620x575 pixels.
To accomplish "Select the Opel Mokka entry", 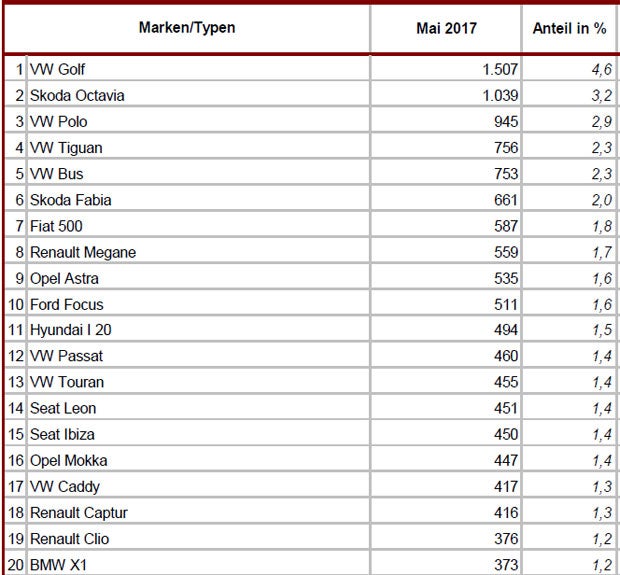I will point(69,459).
